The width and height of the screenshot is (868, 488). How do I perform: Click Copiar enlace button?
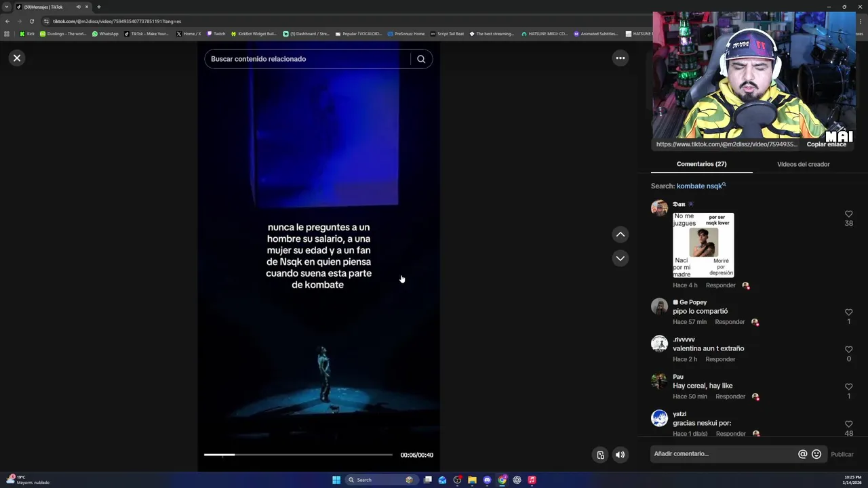coord(826,144)
